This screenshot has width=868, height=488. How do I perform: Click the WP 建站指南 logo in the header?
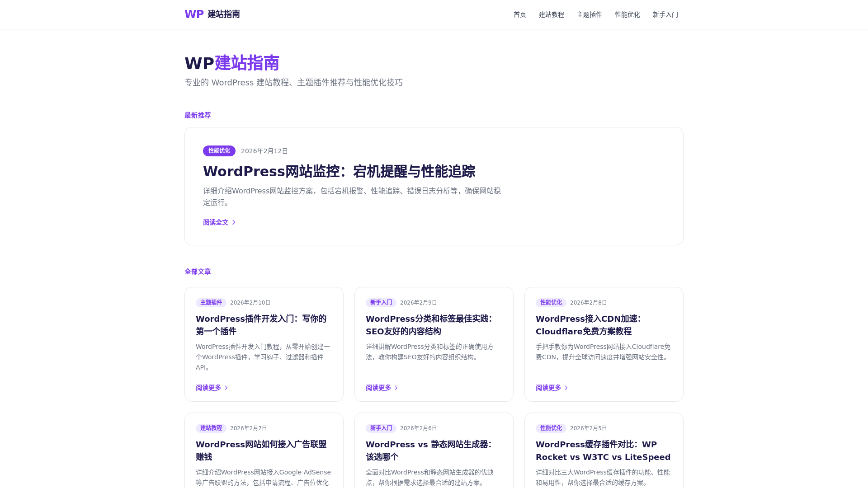tap(212, 14)
